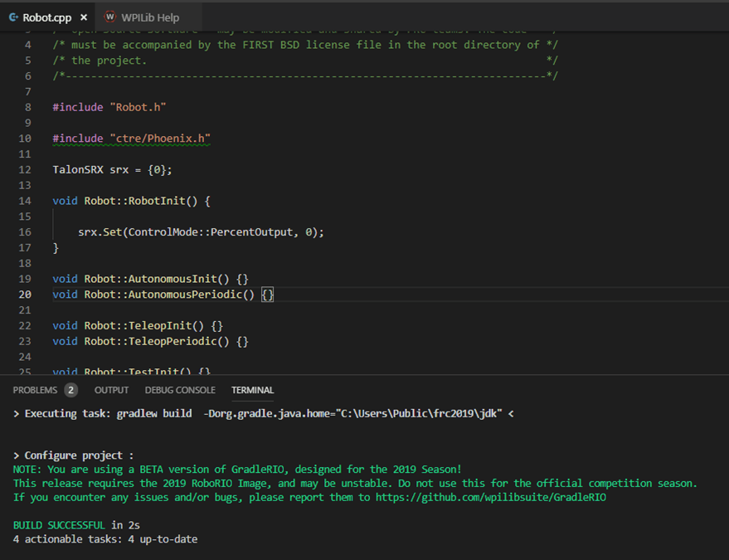Click the dashed comment divider on line 6
Image resolution: width=729 pixels, height=560 pixels.
tap(305, 75)
